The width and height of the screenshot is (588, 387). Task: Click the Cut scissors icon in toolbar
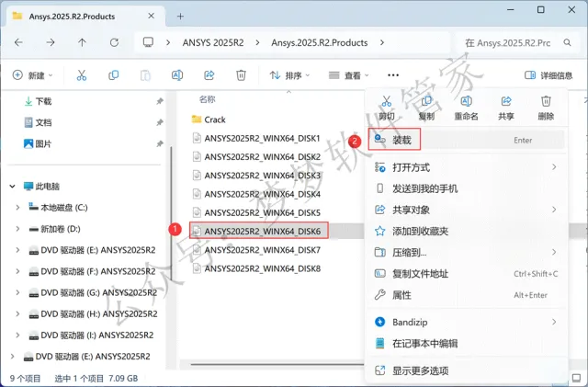point(82,75)
